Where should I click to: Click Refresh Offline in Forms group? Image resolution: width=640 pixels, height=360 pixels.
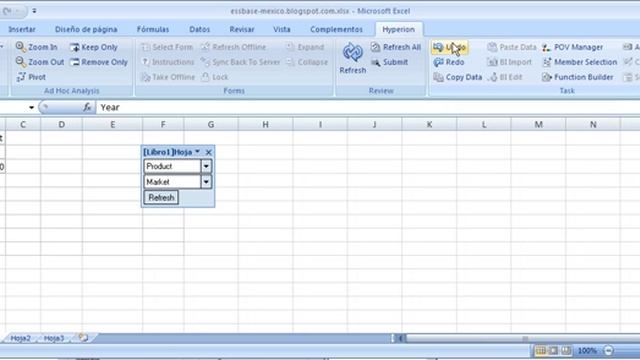233,47
